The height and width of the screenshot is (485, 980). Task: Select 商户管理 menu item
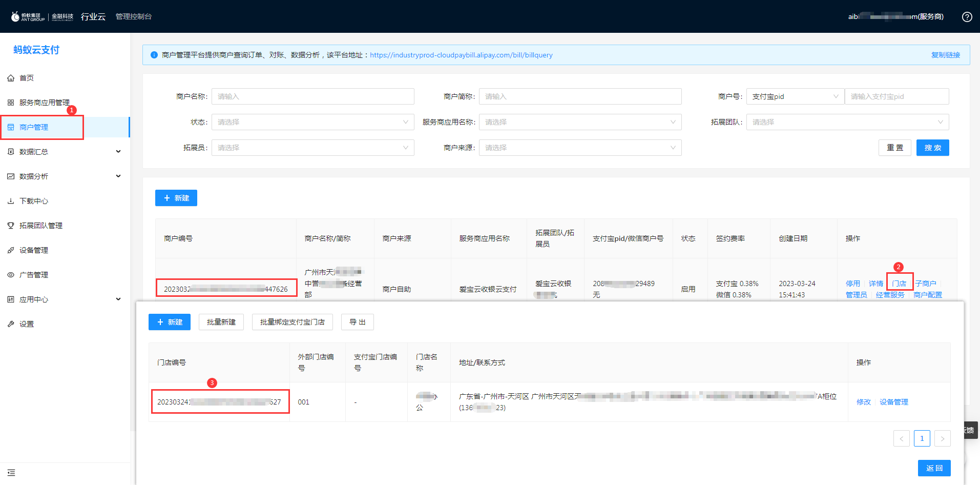(x=34, y=127)
